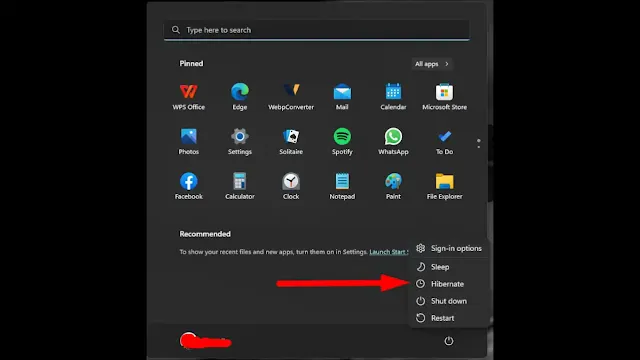
Task: Follow the Launch Start settings link
Action: pyautogui.click(x=388, y=252)
